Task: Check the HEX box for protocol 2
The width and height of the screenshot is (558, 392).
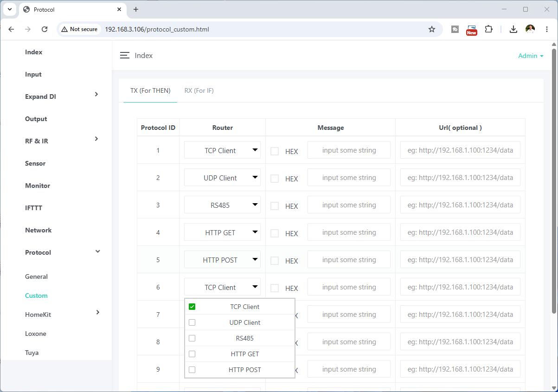Action: 275,179
